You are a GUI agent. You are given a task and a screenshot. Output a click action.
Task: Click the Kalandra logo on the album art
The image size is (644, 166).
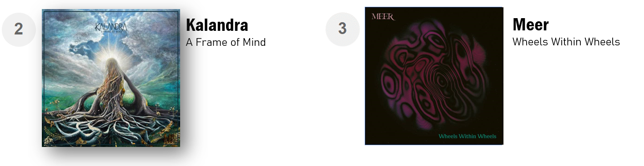pyautogui.click(x=111, y=26)
